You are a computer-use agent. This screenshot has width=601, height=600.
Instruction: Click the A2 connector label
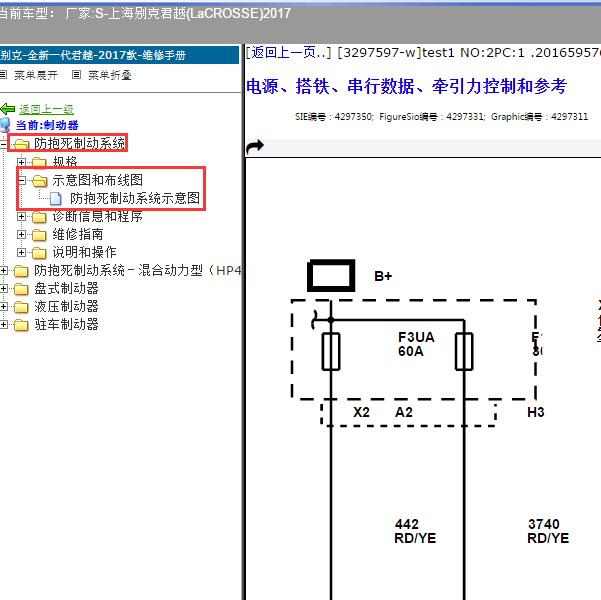click(x=404, y=413)
